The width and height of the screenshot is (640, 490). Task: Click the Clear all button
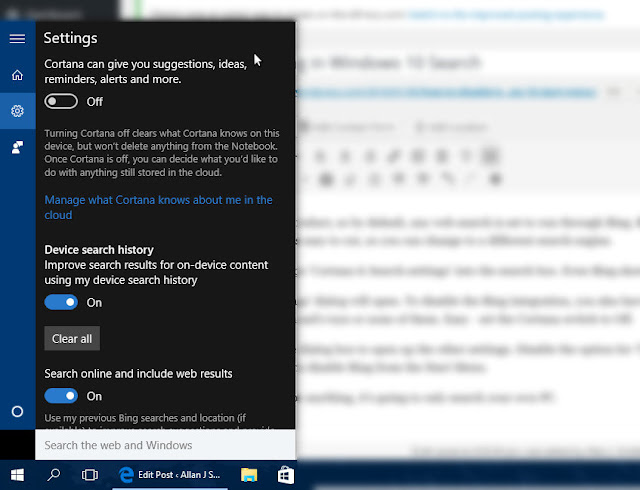[72, 339]
